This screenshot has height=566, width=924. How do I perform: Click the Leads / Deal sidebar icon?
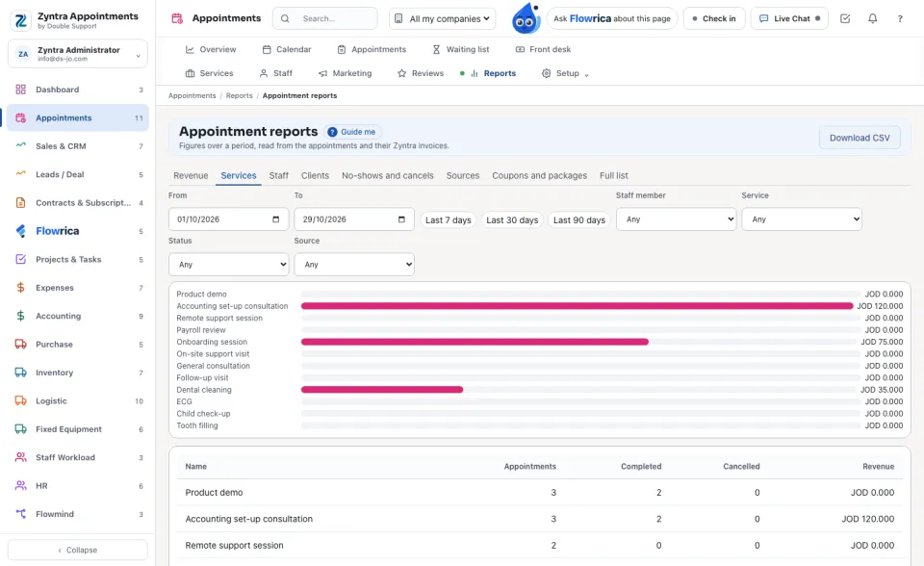[x=20, y=174]
